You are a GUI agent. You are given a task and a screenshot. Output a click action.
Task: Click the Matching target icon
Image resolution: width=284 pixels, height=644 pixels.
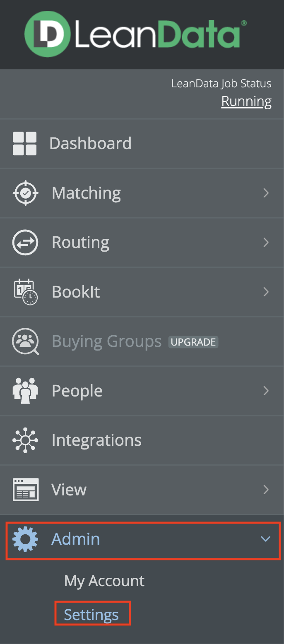click(x=25, y=193)
